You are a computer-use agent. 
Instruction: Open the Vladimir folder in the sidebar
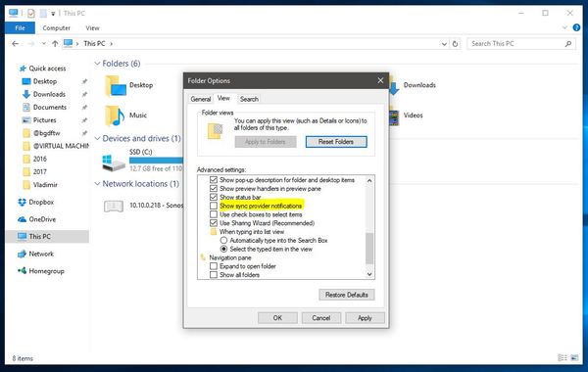point(45,185)
